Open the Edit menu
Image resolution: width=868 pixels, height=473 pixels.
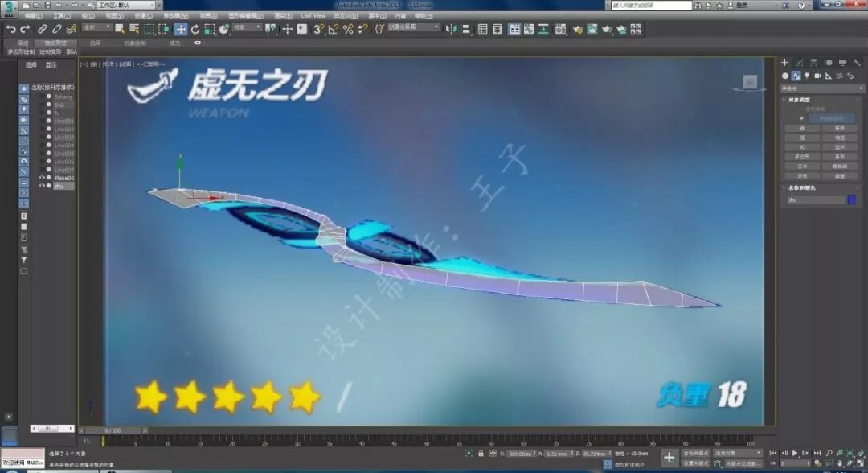33,16
